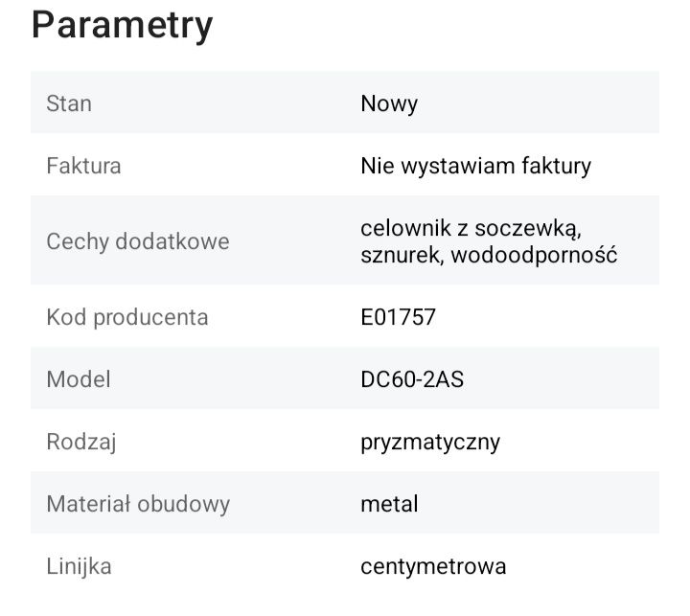Select the metal housing material value
The width and height of the screenshot is (690, 616).
coord(389,504)
